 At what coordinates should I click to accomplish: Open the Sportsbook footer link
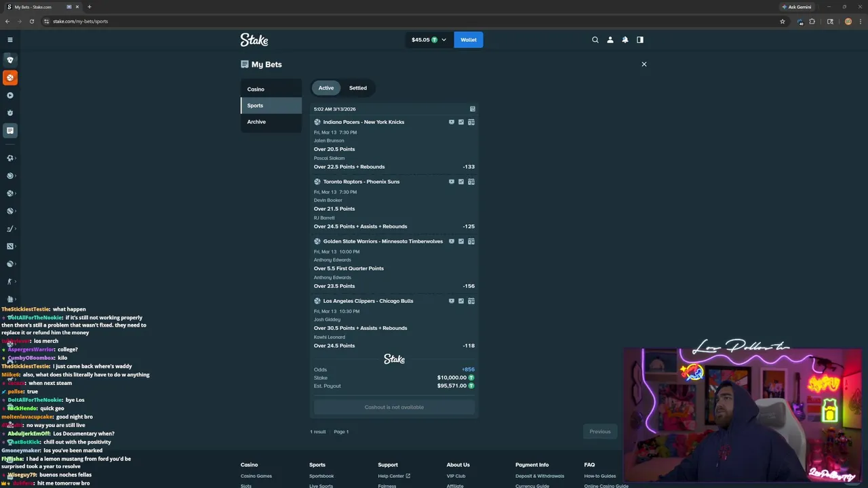[321, 476]
